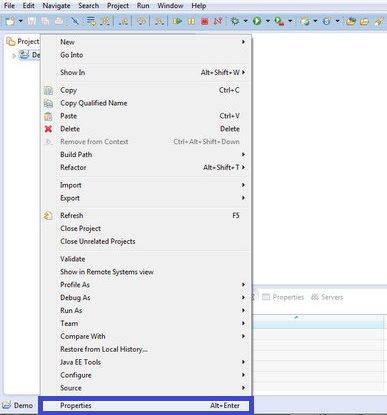Switch to the Servers view tab

tap(327, 297)
